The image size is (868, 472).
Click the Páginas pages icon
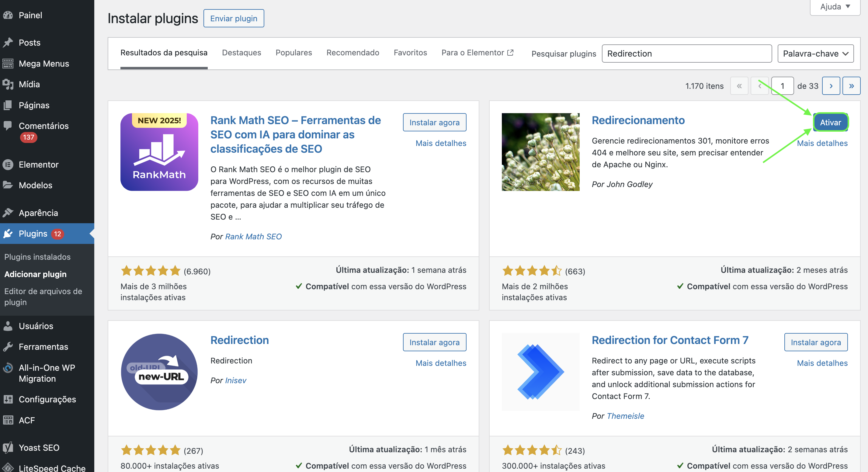8,105
